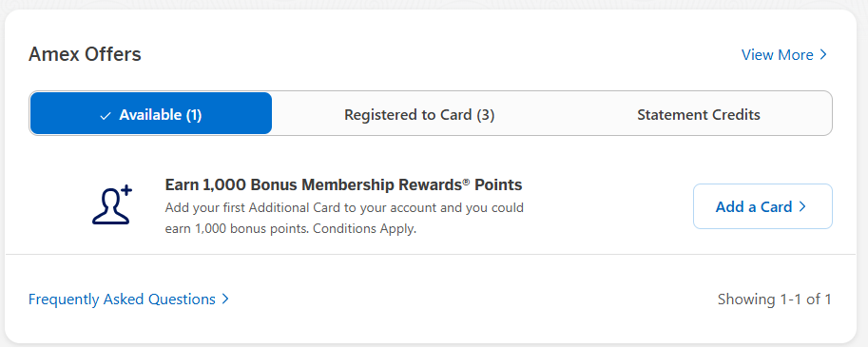This screenshot has height=348, width=868.
Task: Click the checkmark icon on the Available tab
Action: pyautogui.click(x=106, y=116)
